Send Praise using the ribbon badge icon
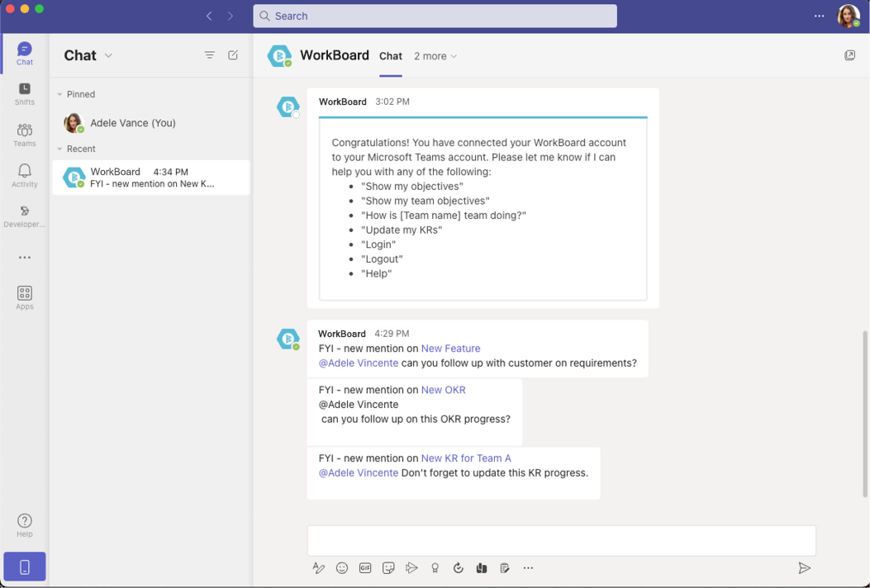Screen dimensions: 870x588 point(435,567)
